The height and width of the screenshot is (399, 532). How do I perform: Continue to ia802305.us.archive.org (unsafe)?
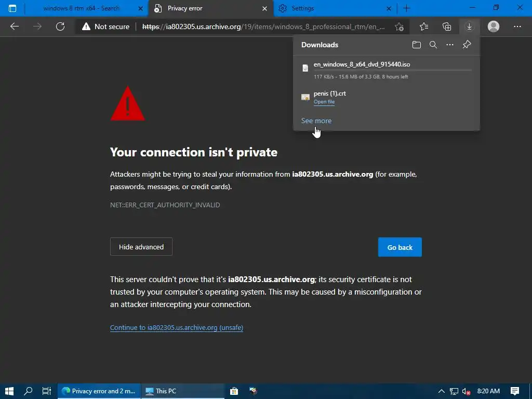point(177,328)
